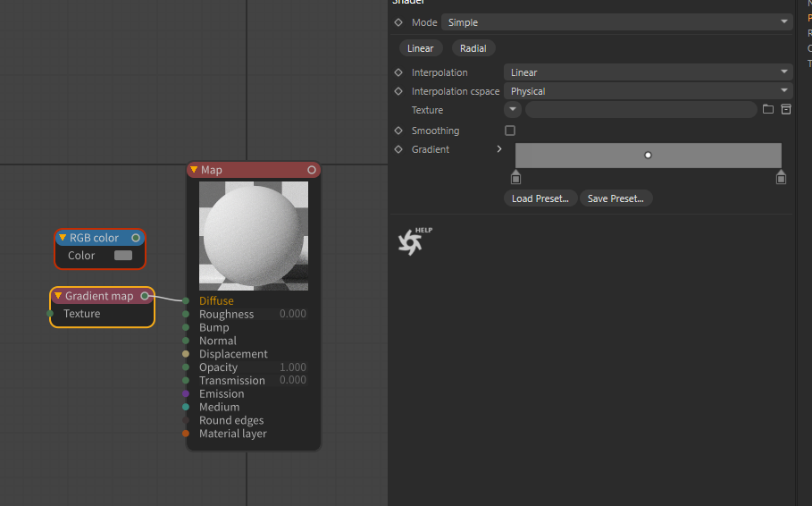Viewport: 812px width, 506px height.
Task: Click the Medium label in Map node
Action: pos(220,407)
